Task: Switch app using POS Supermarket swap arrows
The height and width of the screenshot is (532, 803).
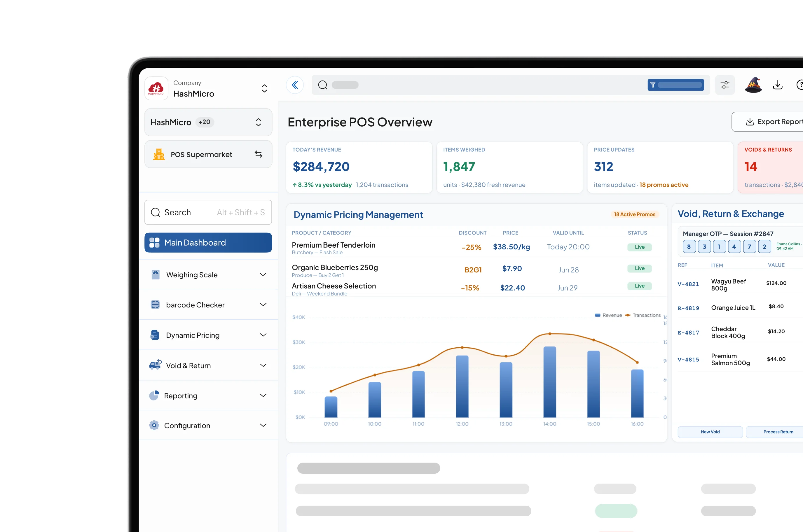Action: (259, 154)
